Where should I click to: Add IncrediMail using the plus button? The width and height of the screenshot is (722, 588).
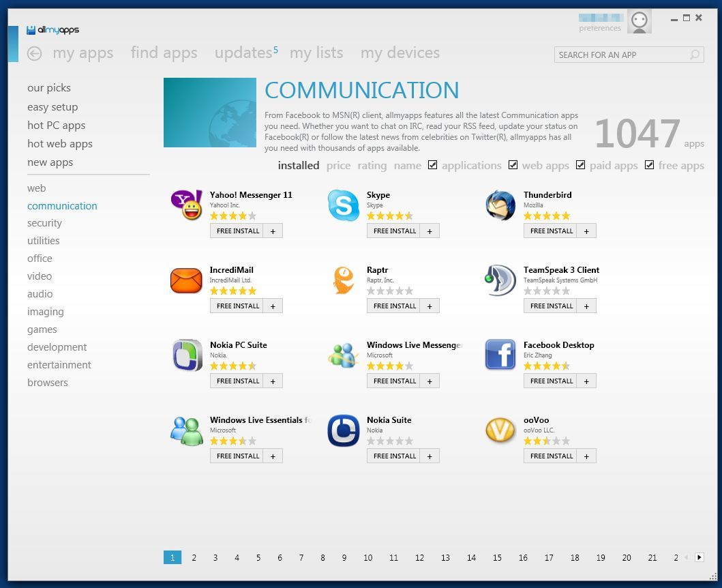pos(273,306)
